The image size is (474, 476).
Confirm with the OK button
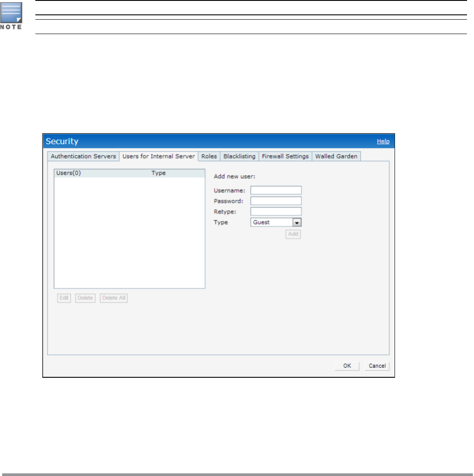point(347,366)
